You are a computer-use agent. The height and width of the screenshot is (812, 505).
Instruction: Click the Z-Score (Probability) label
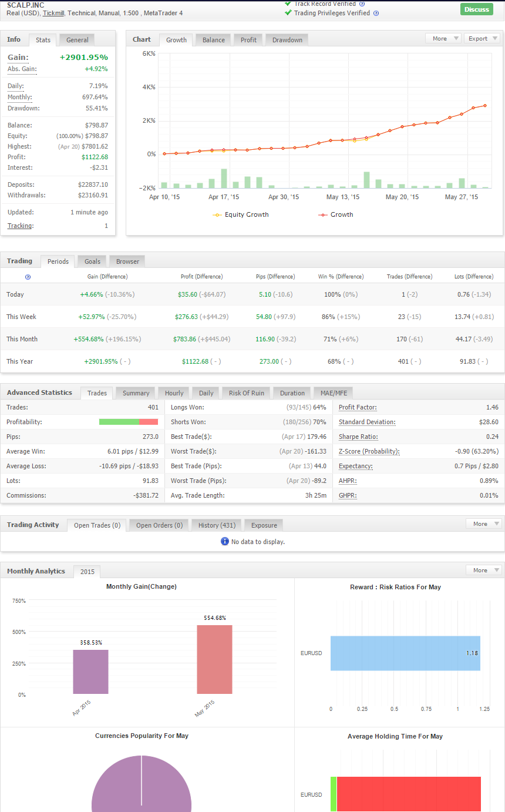coord(369,451)
